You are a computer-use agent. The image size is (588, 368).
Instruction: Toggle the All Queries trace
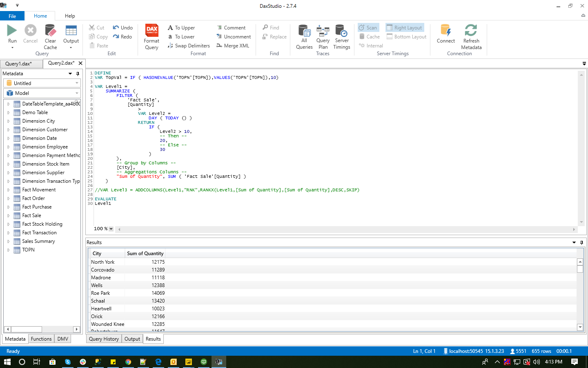pyautogui.click(x=304, y=37)
